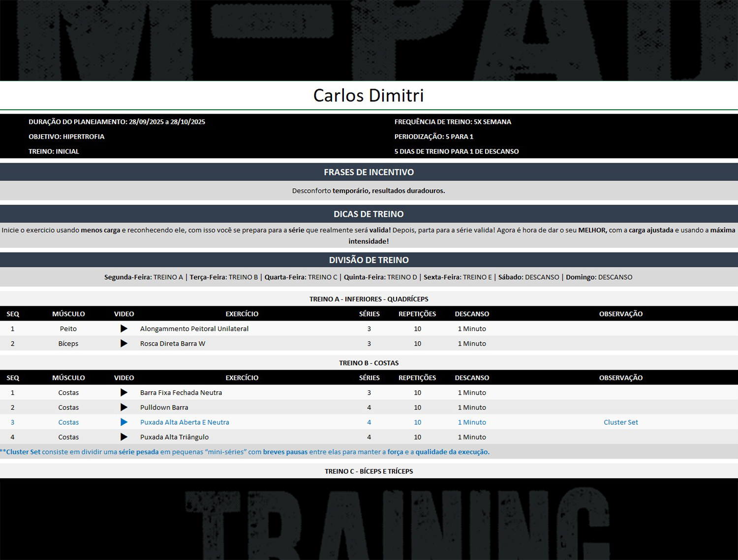Screen dimensions: 738x560
Task: Click the Puxada Alta Aberta E Neutra exercise name
Action: [x=184, y=422]
